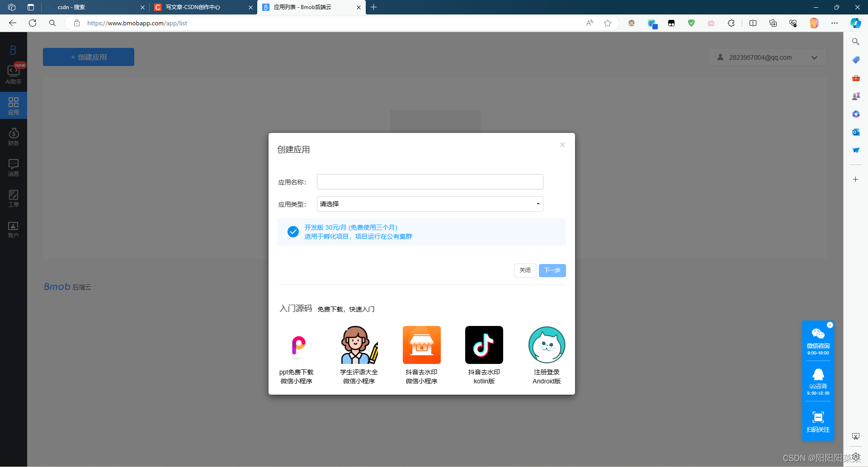This screenshot has width=868, height=467.
Task: Open the browser settings ellipsis menu
Action: [835, 23]
